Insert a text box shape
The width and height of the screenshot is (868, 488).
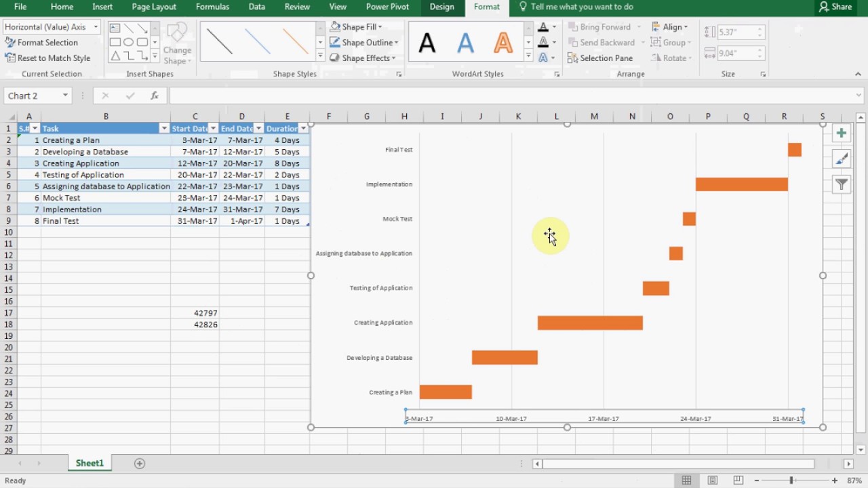(x=115, y=28)
